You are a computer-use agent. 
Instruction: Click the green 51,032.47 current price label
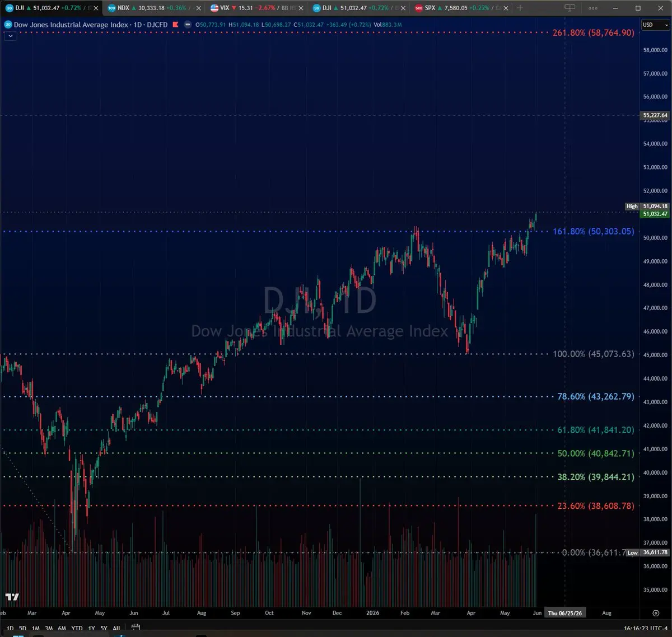tap(655, 214)
